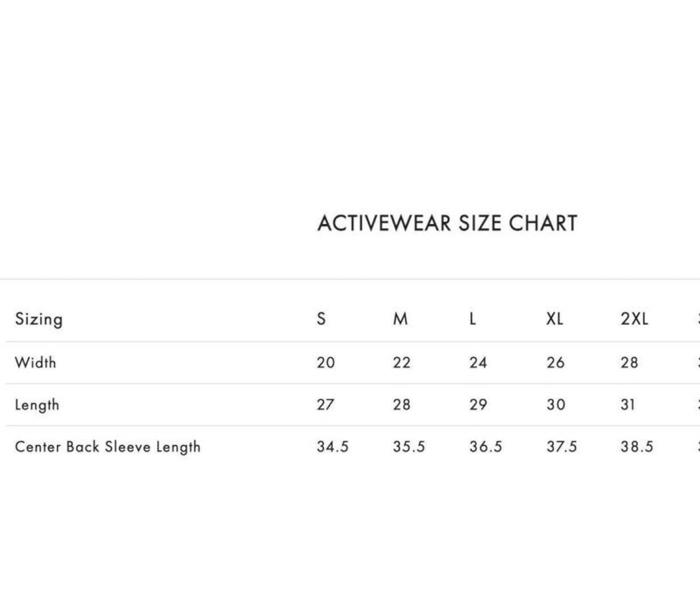Click length value 30 for size XL
The image size is (700, 611).
click(x=556, y=405)
